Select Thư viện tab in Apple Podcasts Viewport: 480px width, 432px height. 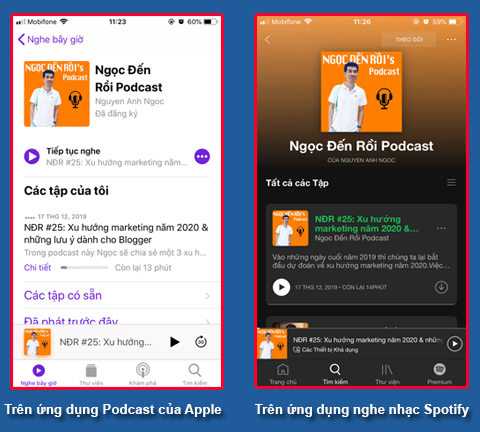(91, 375)
